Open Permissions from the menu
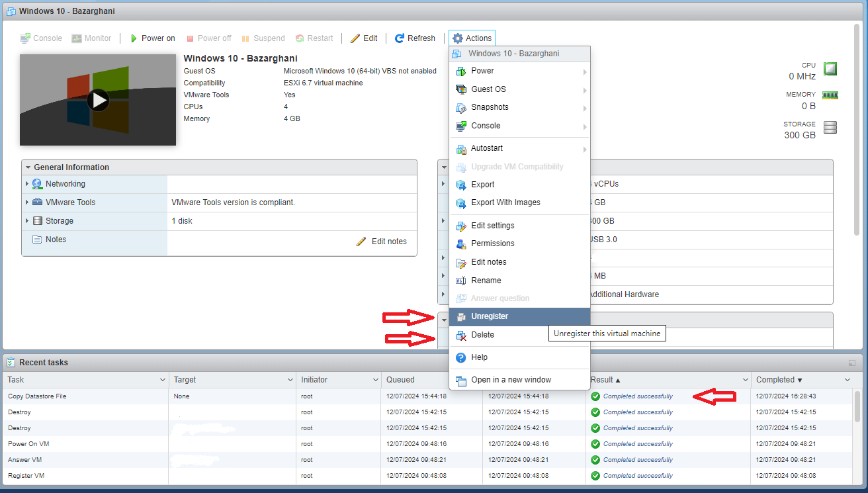The height and width of the screenshot is (493, 868). (x=519, y=244)
